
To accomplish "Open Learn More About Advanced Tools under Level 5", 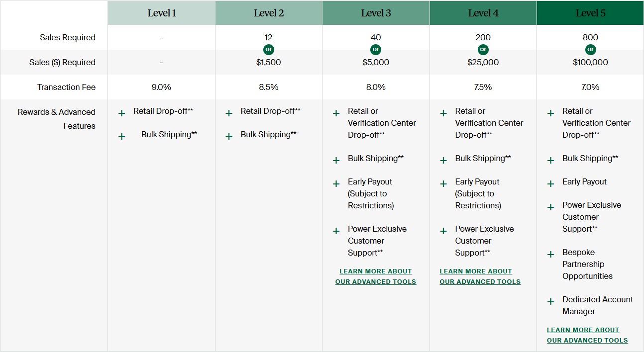I will (x=587, y=335).
